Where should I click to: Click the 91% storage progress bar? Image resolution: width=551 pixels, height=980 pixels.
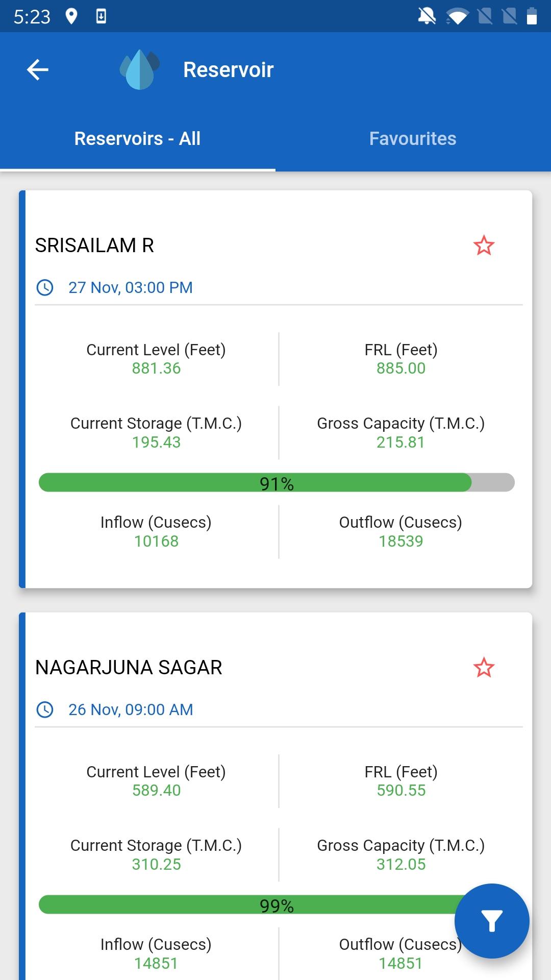pyautogui.click(x=277, y=482)
